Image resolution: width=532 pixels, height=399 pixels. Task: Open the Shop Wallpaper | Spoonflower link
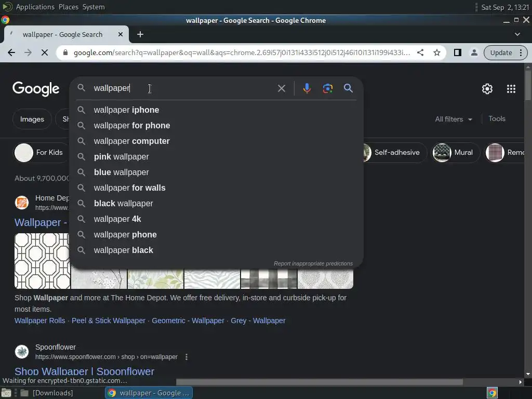(84, 371)
